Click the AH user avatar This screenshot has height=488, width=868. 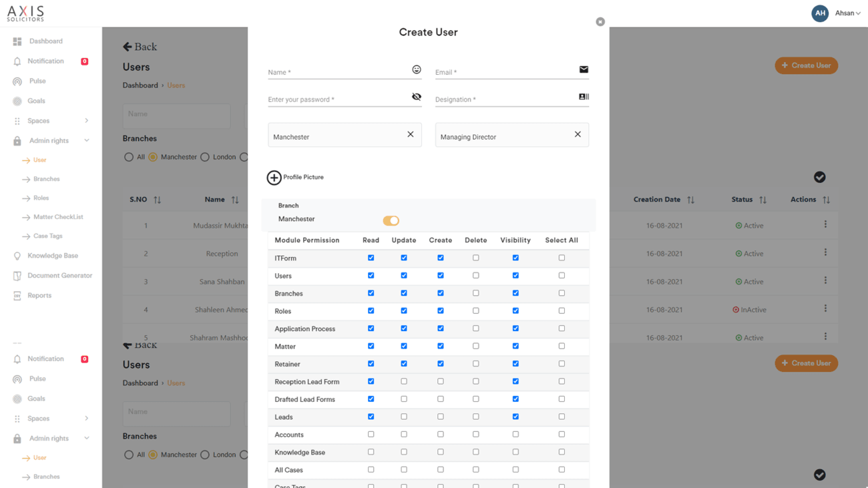tap(820, 13)
